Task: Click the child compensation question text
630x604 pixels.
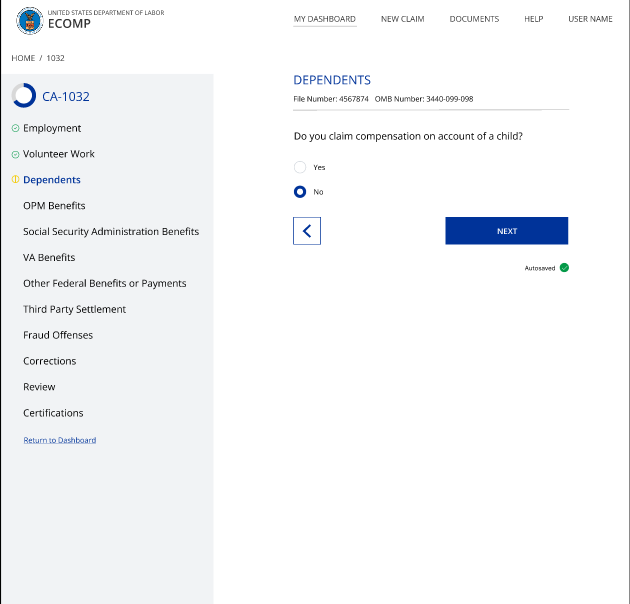Action: pyautogui.click(x=408, y=136)
